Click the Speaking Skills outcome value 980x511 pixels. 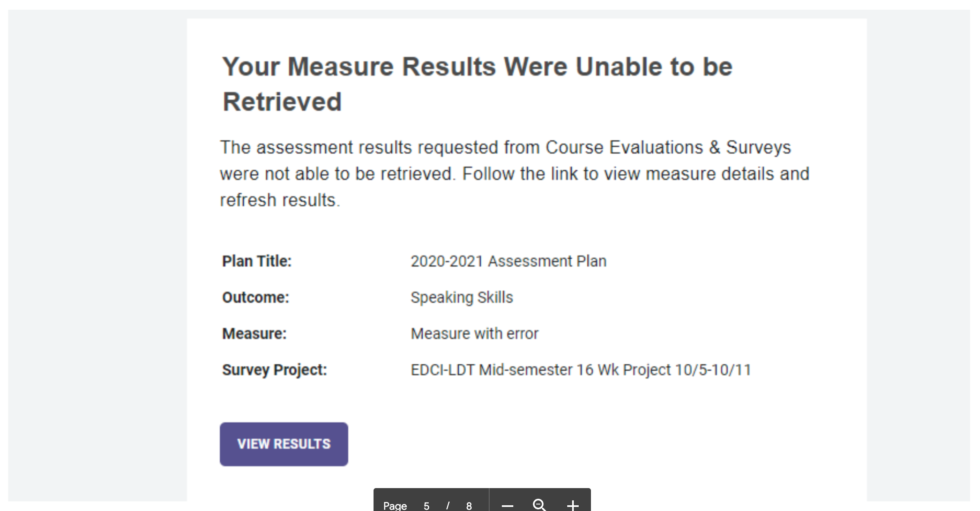pos(462,298)
